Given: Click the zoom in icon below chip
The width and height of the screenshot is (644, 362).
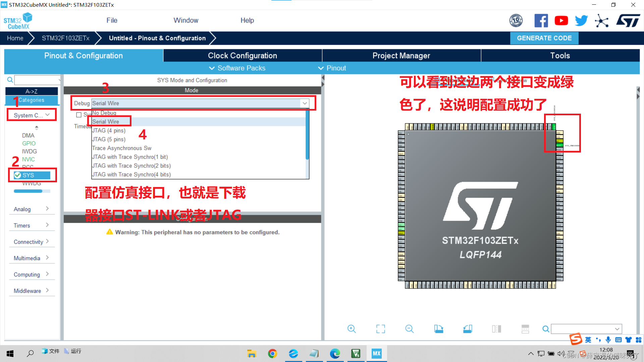Looking at the screenshot, I should coord(352,329).
